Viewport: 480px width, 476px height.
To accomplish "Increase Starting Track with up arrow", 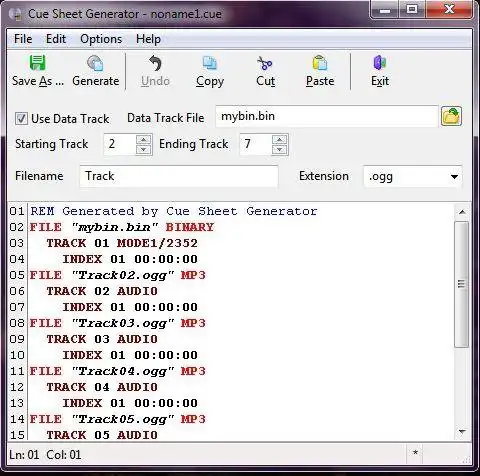I will coord(144,139).
